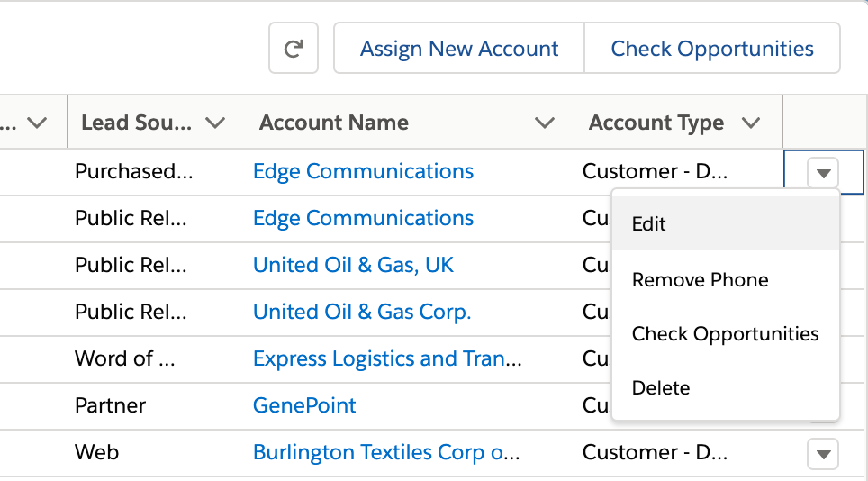Sort by Lead Source column header
This screenshot has width=868, height=481.
(x=136, y=123)
